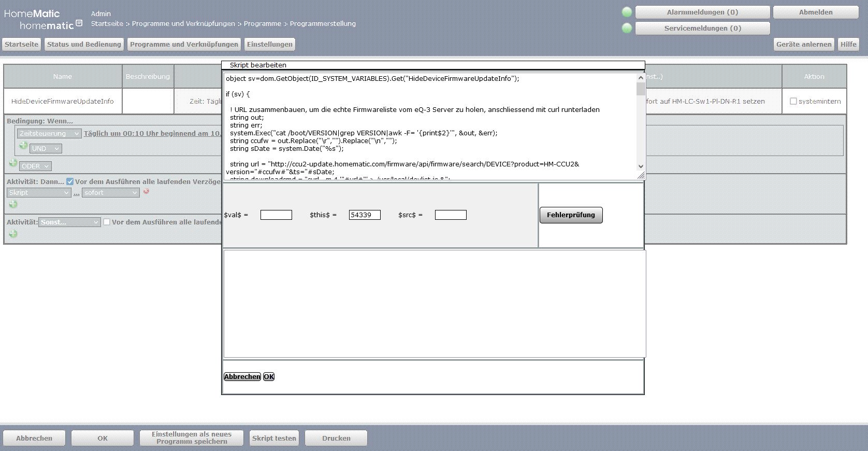The image size is (868, 451).
Task: Add activity with green icon below Sonst dropdown
Action: [x=13, y=234]
